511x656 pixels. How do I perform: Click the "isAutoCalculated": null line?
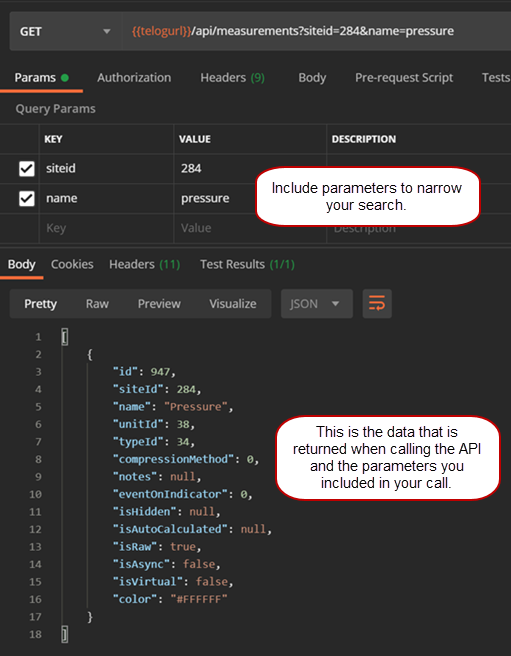coord(192,530)
